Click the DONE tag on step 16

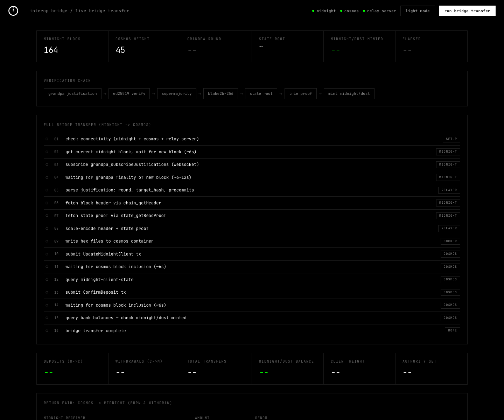tap(452, 330)
